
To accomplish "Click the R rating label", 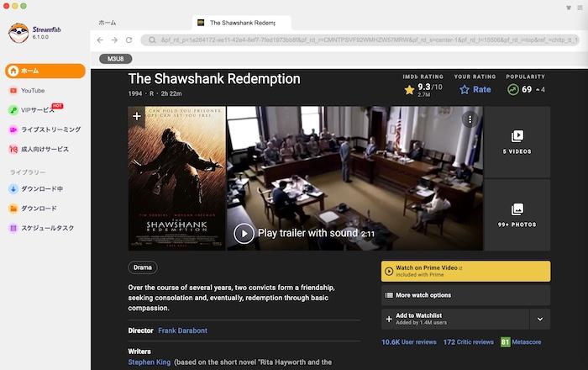I will [x=151, y=93].
